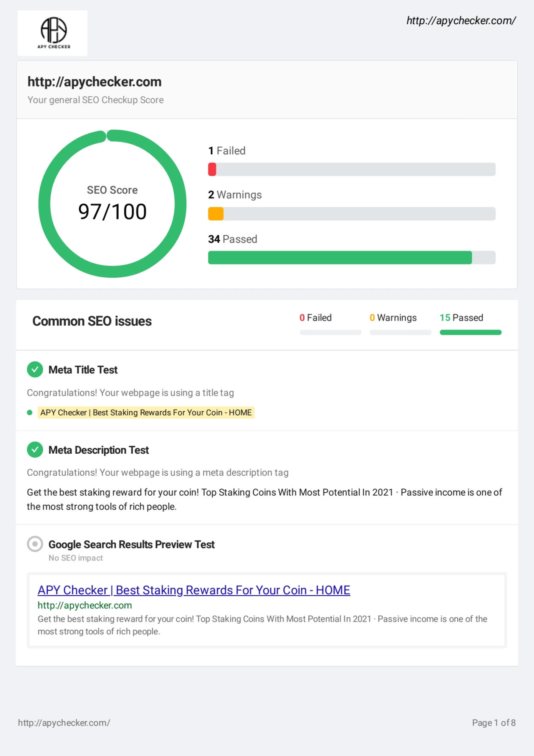Click the red Failed progress bar
This screenshot has width=534, height=756.
(213, 170)
